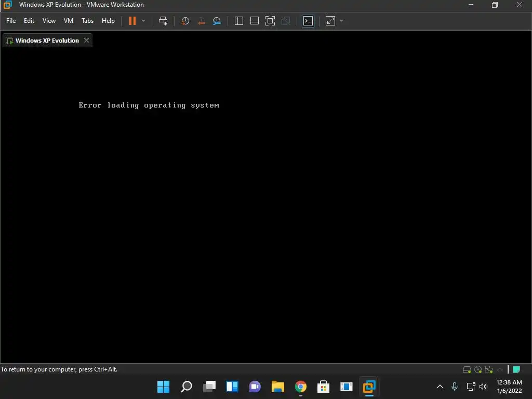Open the View menu
This screenshot has height=399, width=532.
[x=49, y=21]
